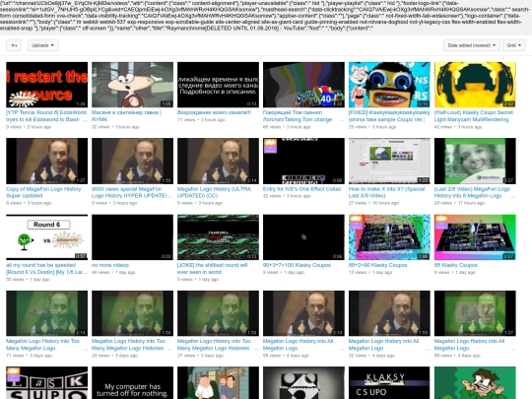Open '9000 views special MegaFon Logo History' title
This screenshot has width=532, height=399.
click(132, 192)
